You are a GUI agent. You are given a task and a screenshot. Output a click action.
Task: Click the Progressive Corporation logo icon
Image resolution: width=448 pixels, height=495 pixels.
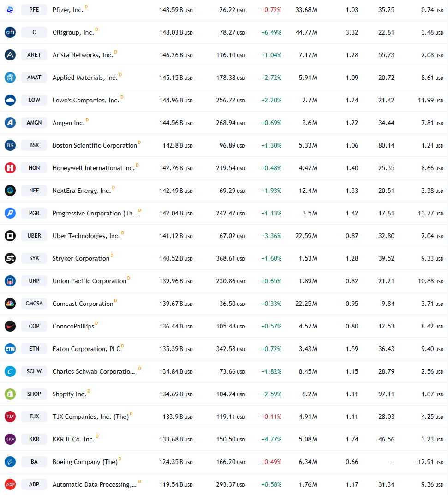click(x=10, y=213)
